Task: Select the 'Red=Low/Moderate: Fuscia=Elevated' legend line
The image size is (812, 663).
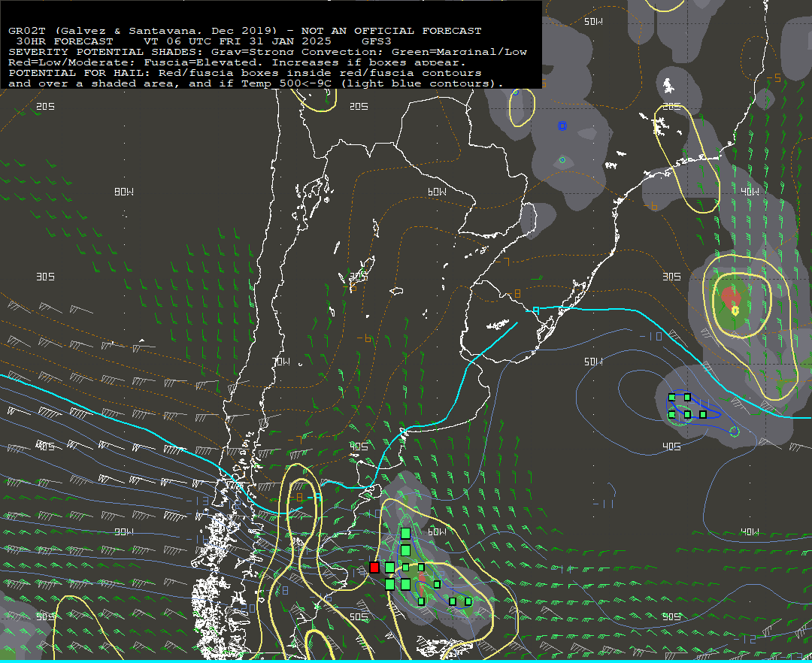Action: click(x=237, y=62)
